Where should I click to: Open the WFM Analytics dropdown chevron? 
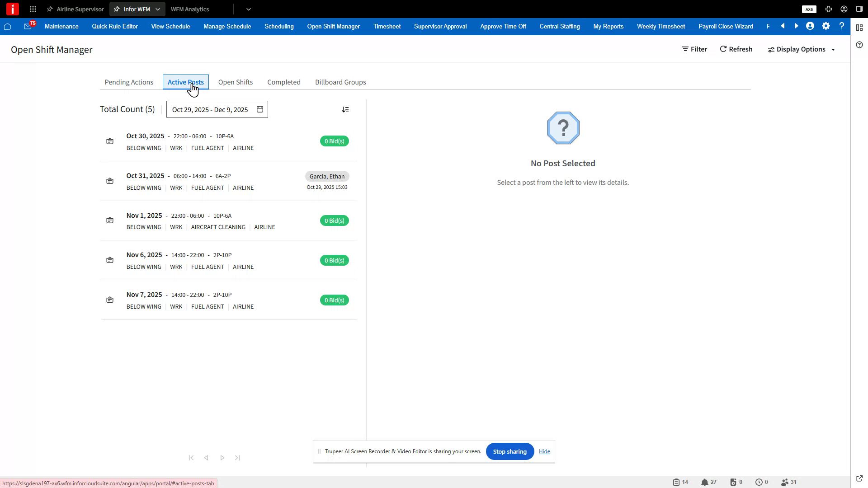click(248, 9)
